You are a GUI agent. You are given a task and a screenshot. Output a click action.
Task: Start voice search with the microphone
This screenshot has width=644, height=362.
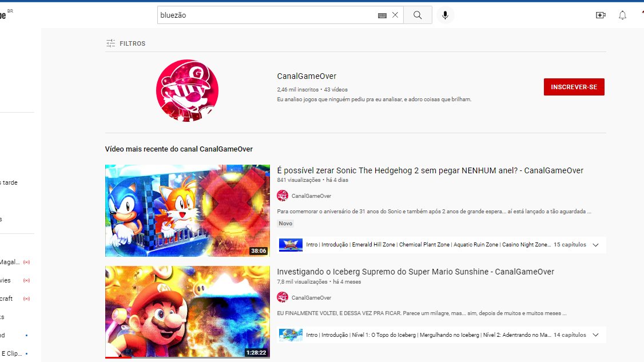[x=445, y=15]
